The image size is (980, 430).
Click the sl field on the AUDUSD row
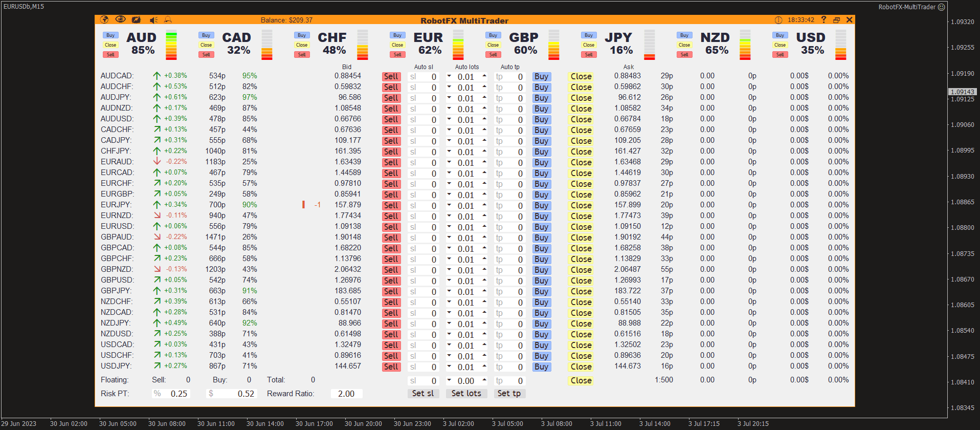click(423, 120)
